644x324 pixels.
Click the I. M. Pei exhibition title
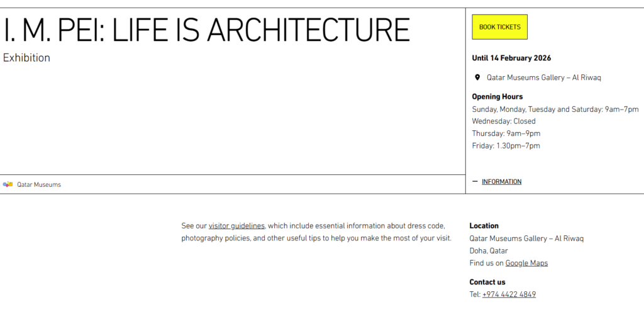point(207,30)
